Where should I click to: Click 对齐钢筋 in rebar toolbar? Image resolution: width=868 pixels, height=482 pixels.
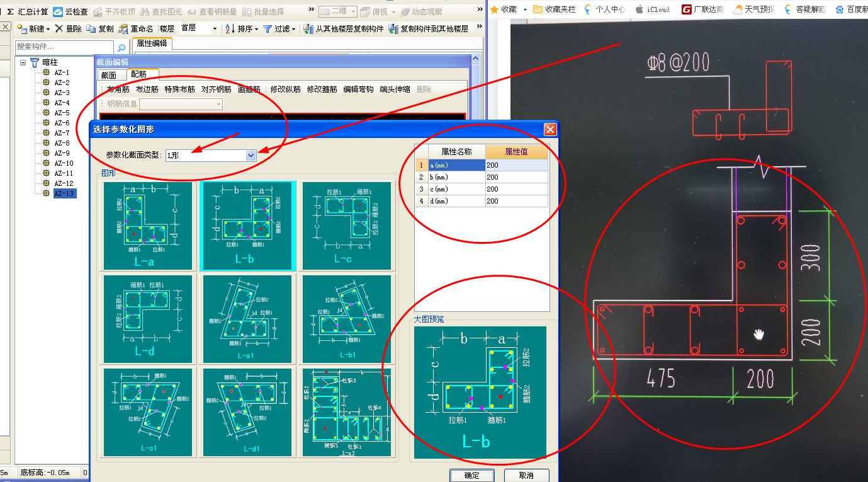[217, 89]
